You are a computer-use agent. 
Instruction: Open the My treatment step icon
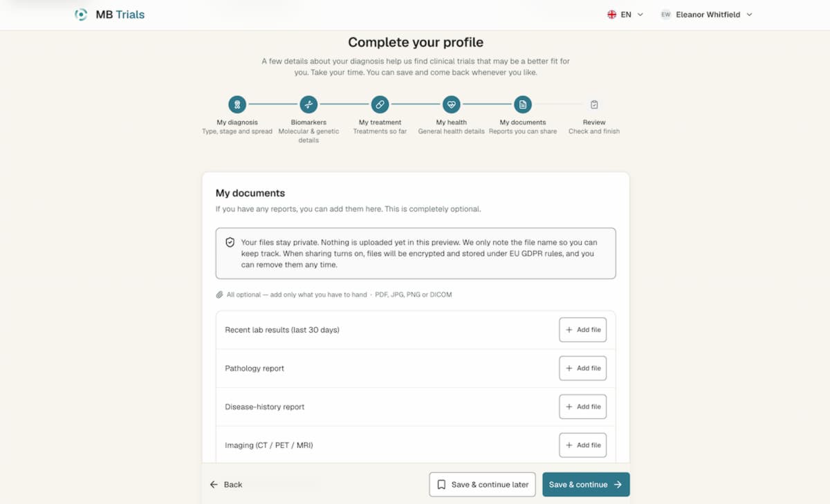pos(380,104)
